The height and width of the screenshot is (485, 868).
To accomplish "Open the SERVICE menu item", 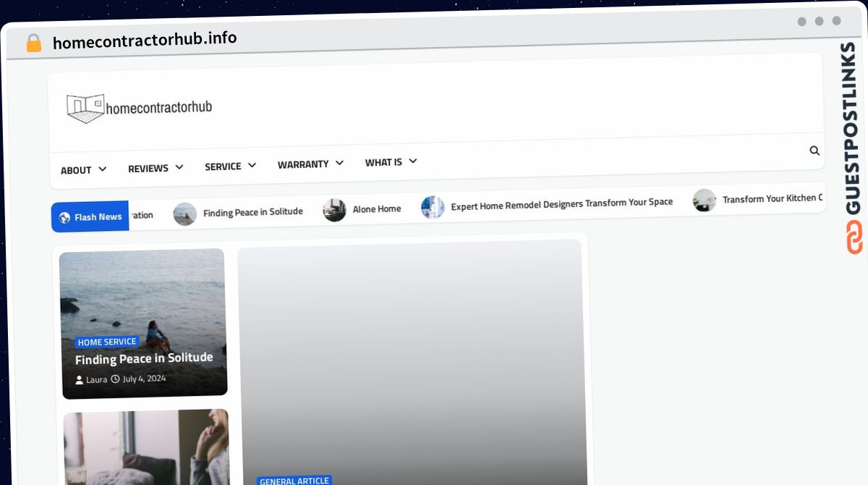I will click(x=223, y=166).
